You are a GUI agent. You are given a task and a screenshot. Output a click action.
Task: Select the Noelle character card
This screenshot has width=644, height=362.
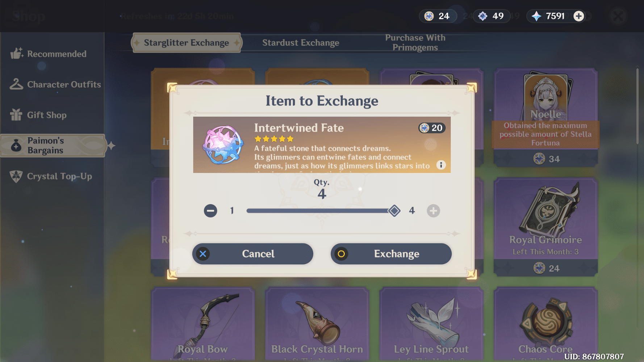[x=545, y=118]
